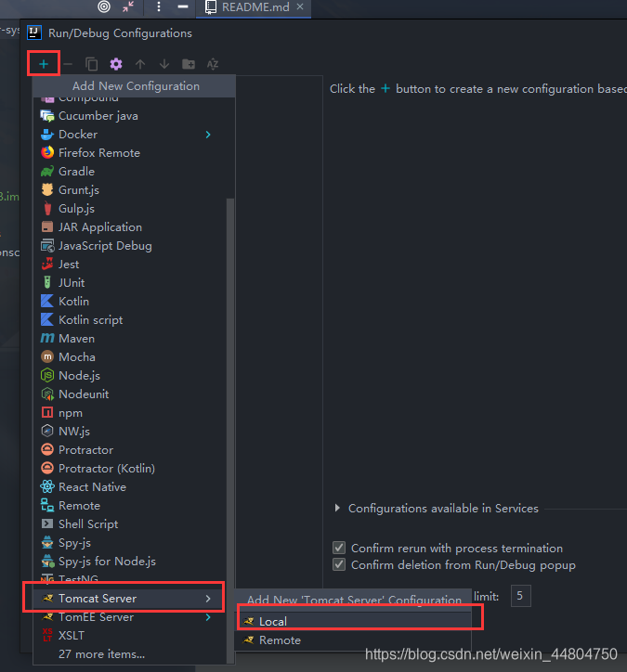Click the Sort Configurations A-Z icon
This screenshot has height=672, width=627.
click(213, 64)
